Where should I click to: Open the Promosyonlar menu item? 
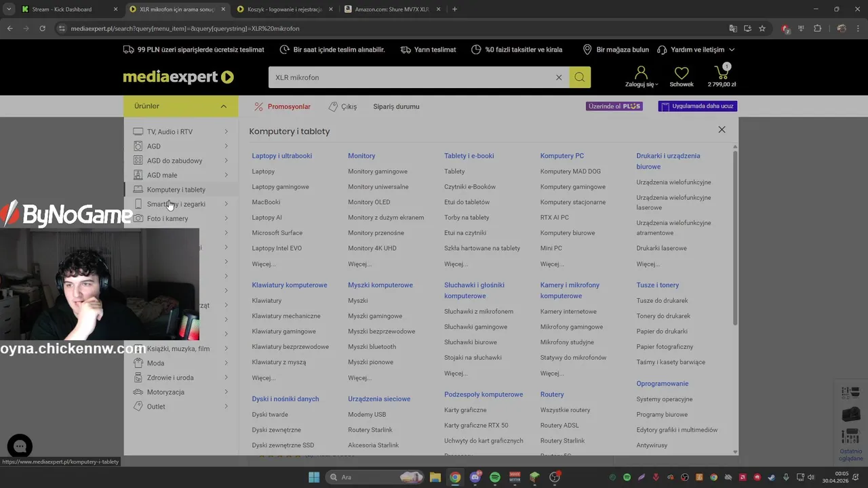289,106
